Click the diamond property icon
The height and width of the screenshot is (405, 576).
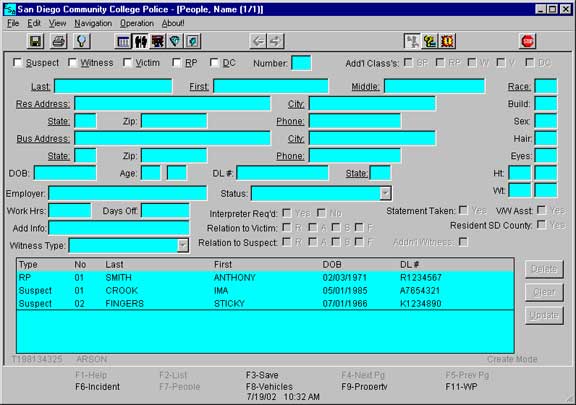[175, 41]
